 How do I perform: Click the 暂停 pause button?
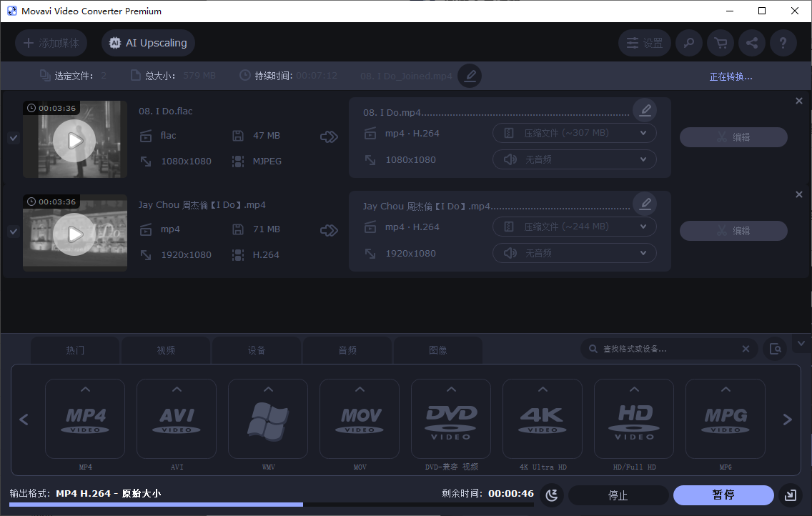(x=723, y=495)
